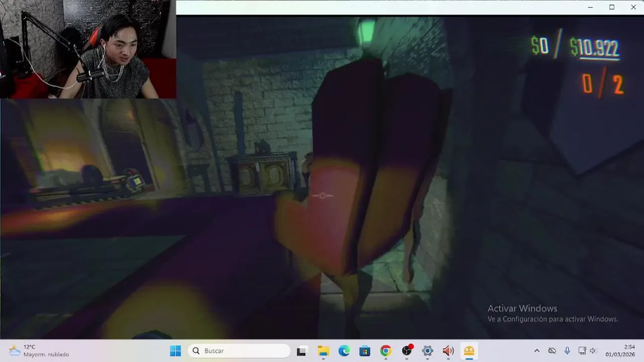The image size is (644, 362).
Task: Open File Explorer from the taskbar
Action: pos(323,351)
